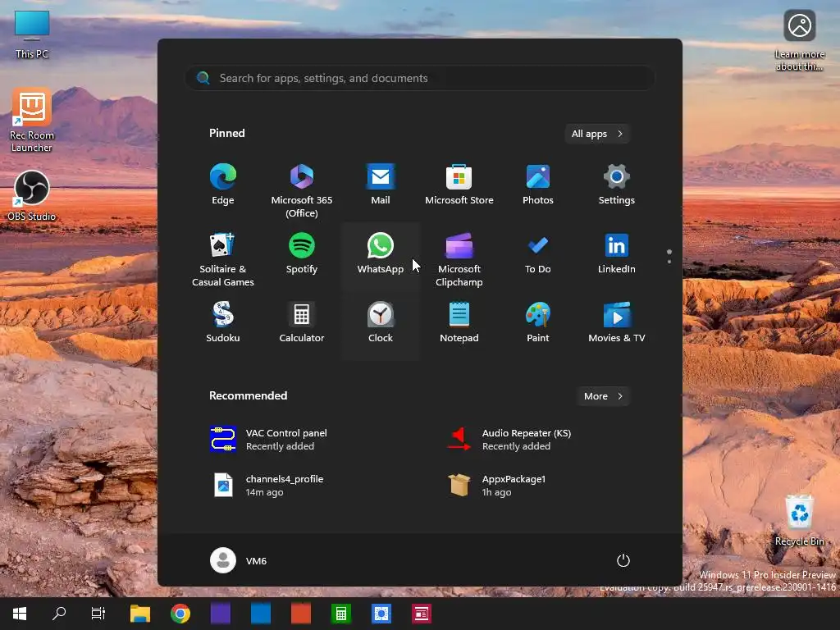Launch Notepad
840x630 pixels.
click(459, 322)
